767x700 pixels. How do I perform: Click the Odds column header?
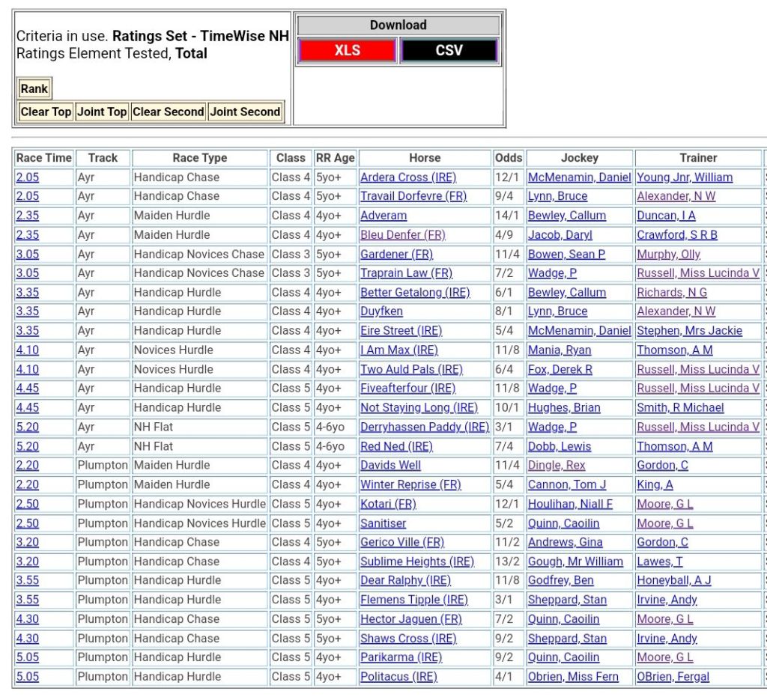coord(509,158)
